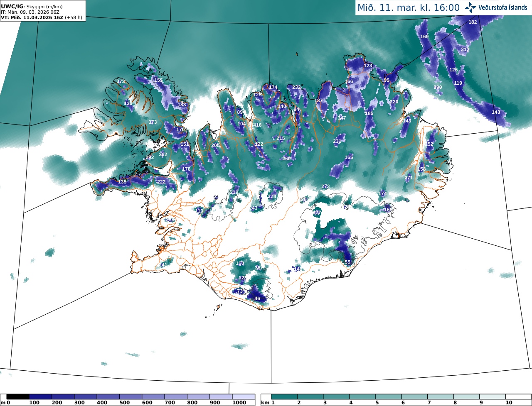Click the 232 visibility value

click(296, 87)
